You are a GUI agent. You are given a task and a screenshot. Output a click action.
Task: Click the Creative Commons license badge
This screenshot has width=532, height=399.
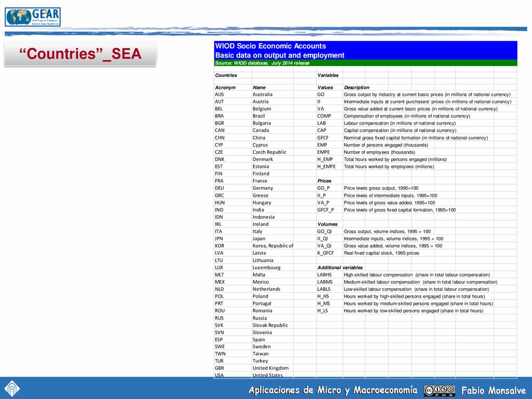(x=439, y=391)
